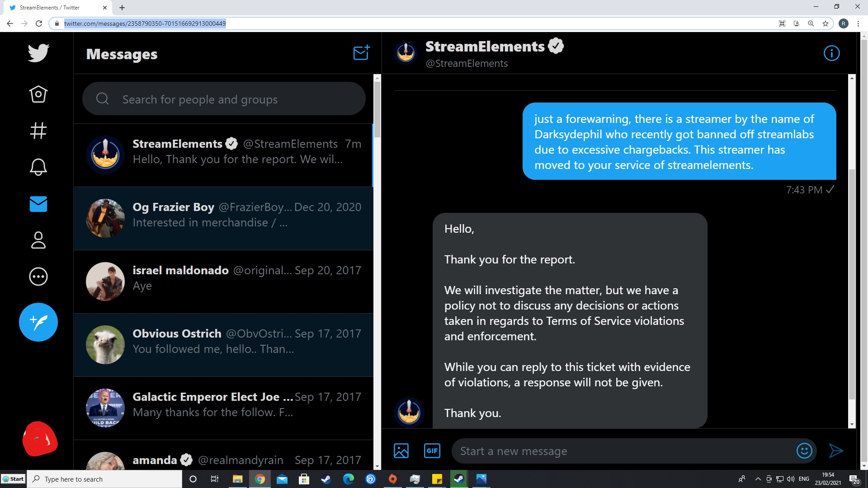Click the browser forward arrow

click(24, 23)
